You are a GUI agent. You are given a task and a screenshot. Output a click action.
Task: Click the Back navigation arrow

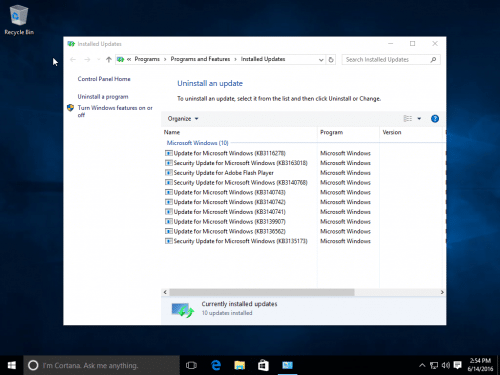[73, 60]
